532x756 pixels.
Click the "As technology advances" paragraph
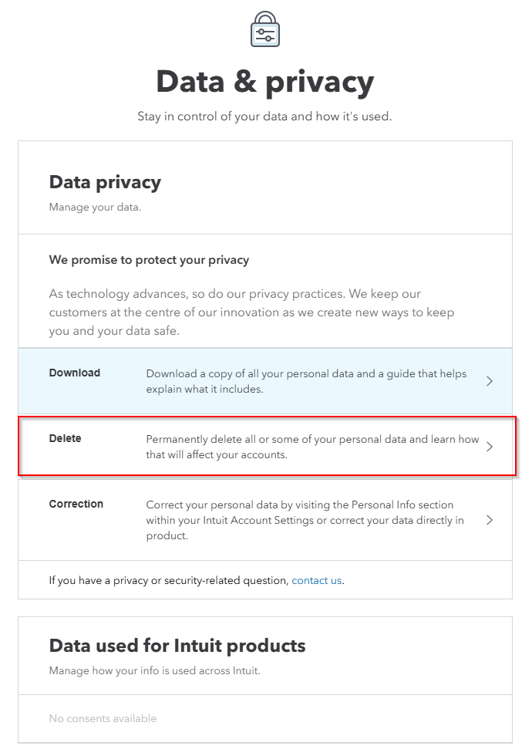(251, 312)
